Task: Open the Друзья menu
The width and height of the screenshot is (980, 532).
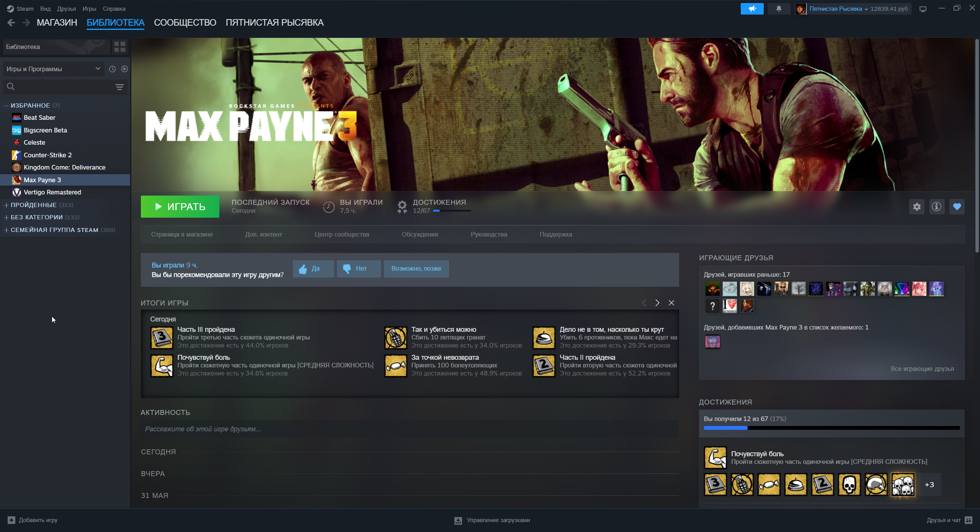Action: [67, 9]
